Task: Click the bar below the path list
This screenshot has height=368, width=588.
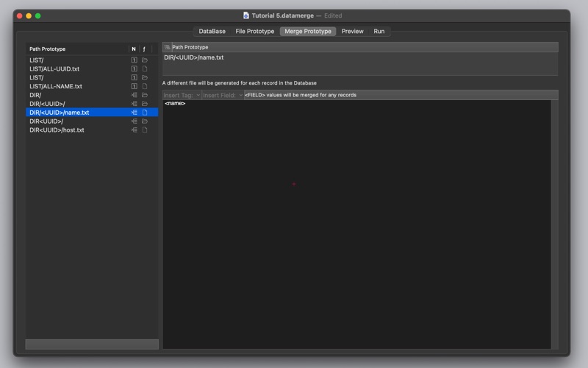Action: [x=92, y=344]
